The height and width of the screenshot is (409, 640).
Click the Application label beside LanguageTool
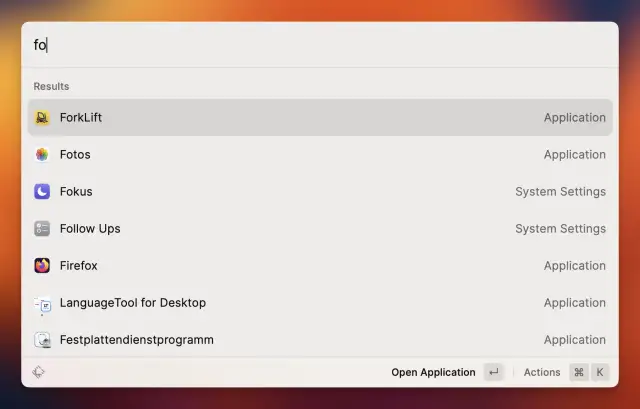click(575, 303)
